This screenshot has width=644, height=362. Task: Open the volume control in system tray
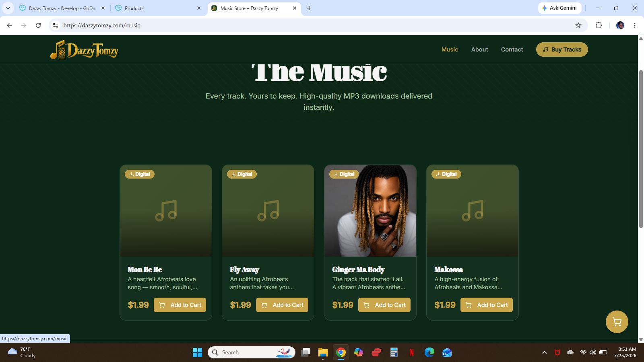[593, 352]
